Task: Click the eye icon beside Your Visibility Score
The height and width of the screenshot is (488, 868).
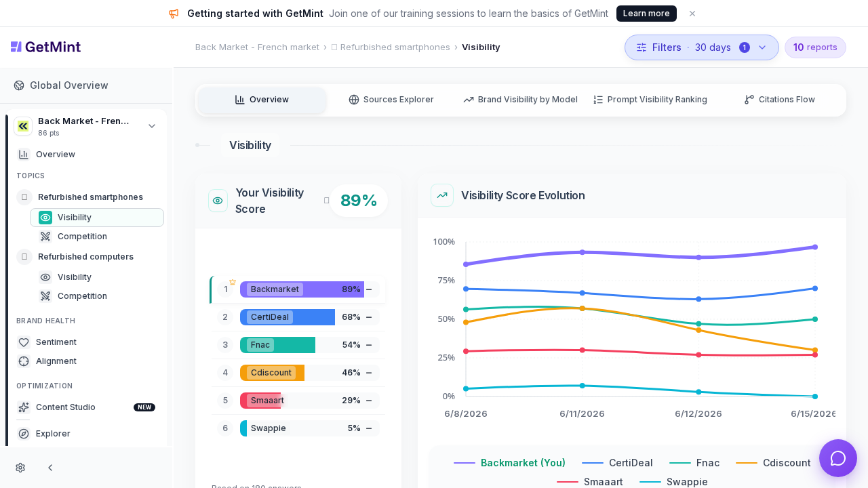Action: pyautogui.click(x=218, y=201)
